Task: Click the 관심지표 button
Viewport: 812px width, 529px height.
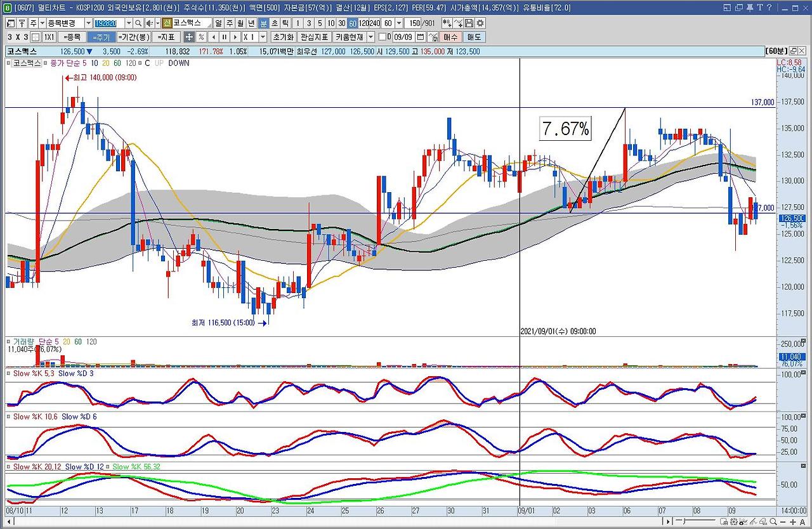Action: pyautogui.click(x=315, y=37)
